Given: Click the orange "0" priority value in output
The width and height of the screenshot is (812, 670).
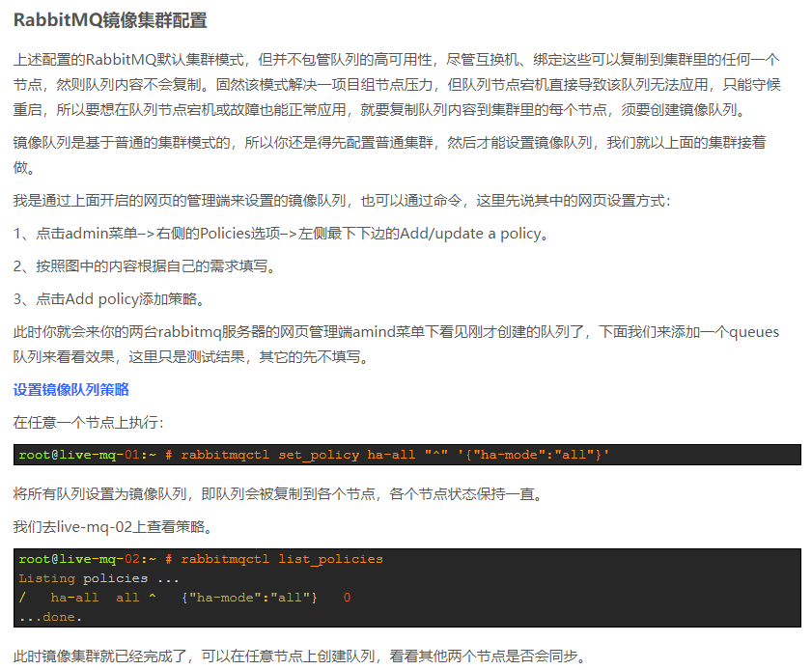Looking at the screenshot, I should tap(347, 598).
